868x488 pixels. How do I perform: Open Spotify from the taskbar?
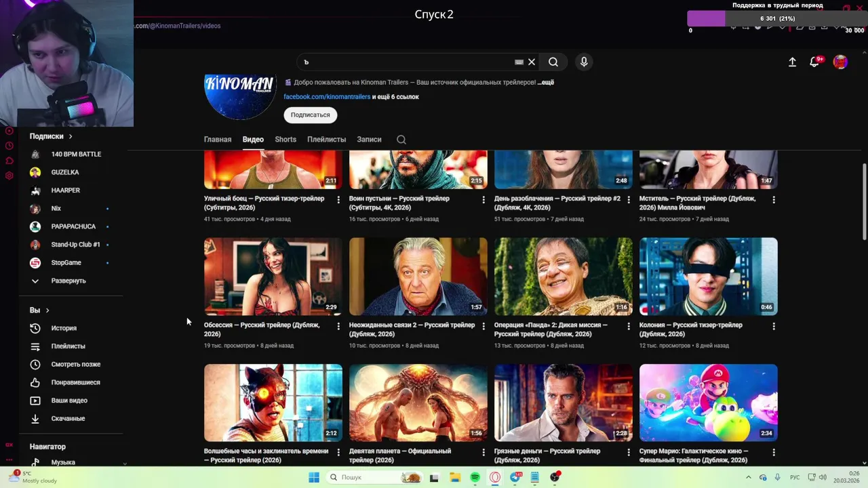pyautogui.click(x=475, y=477)
